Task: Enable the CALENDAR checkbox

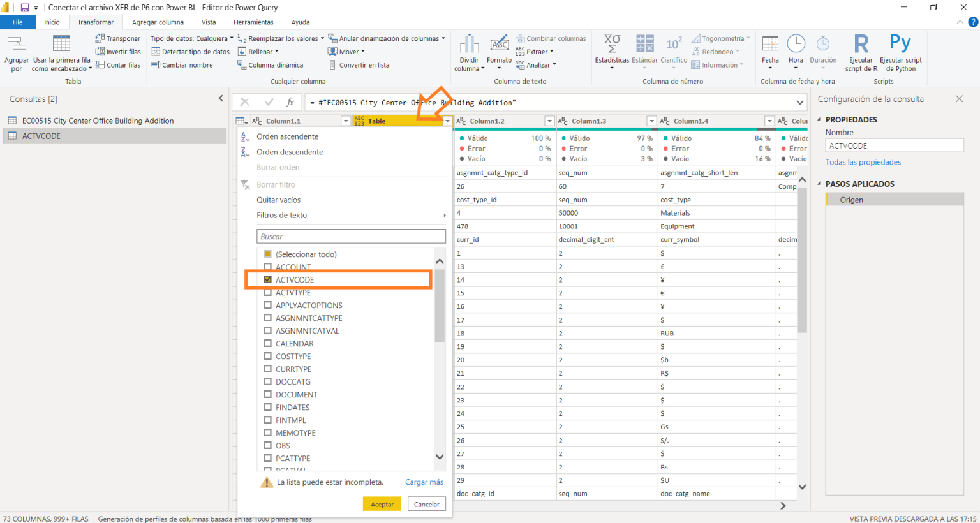Action: 267,343
